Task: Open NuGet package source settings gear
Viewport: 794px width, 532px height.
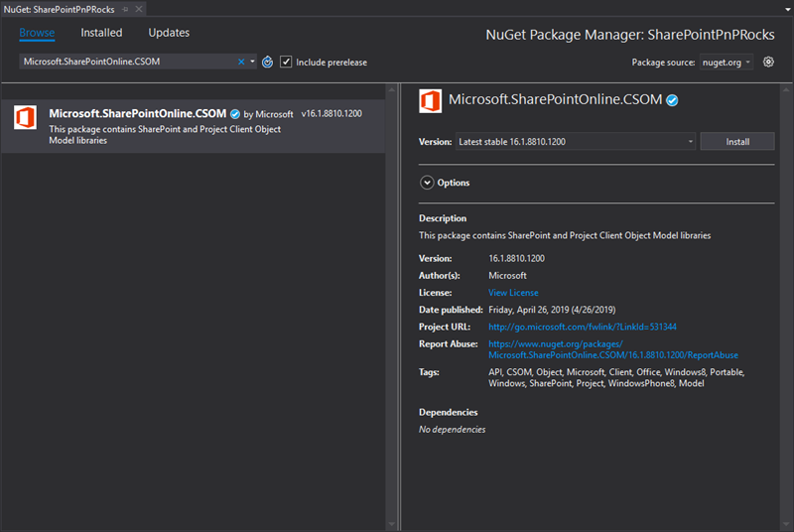Action: (768, 62)
